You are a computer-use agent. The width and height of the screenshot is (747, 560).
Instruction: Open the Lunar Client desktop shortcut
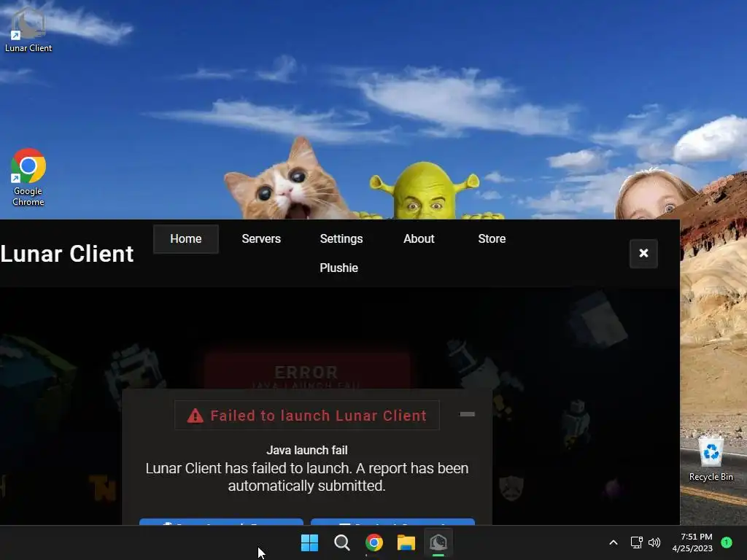(x=28, y=29)
